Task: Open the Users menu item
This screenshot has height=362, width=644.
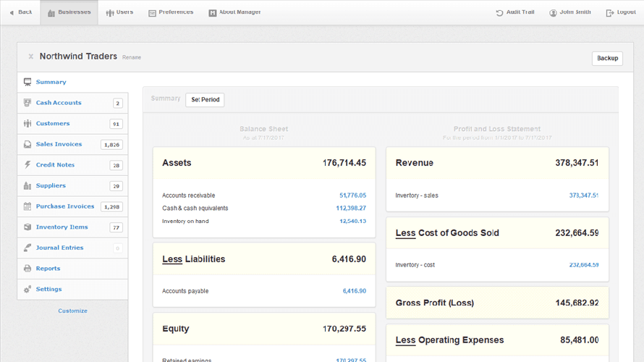Action: point(119,12)
